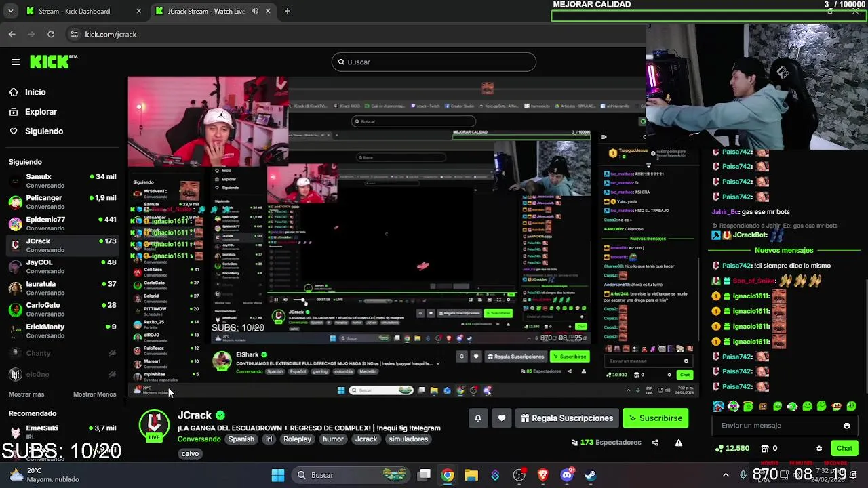Click the JCrack channel avatar
Image resolution: width=868 pixels, height=488 pixels.
click(x=154, y=424)
